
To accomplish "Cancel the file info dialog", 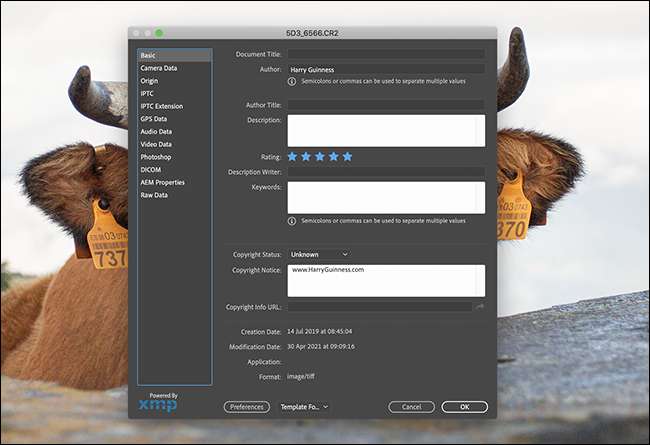I will (x=411, y=407).
